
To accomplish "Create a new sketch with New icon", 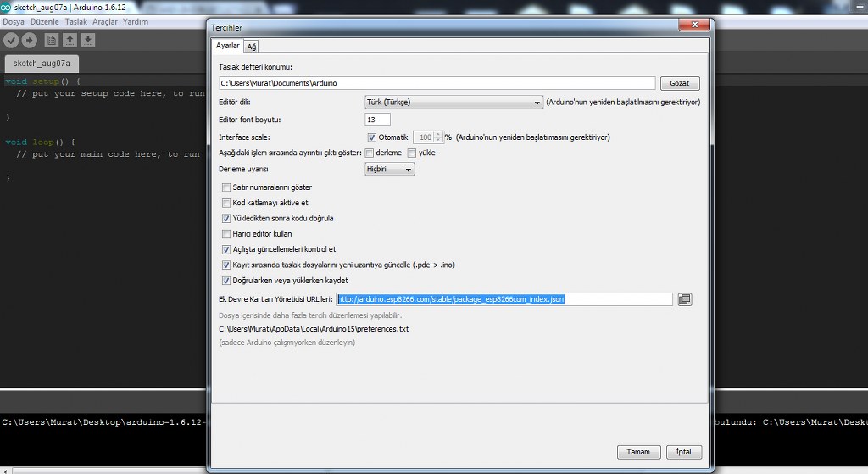I will pyautogui.click(x=52, y=40).
